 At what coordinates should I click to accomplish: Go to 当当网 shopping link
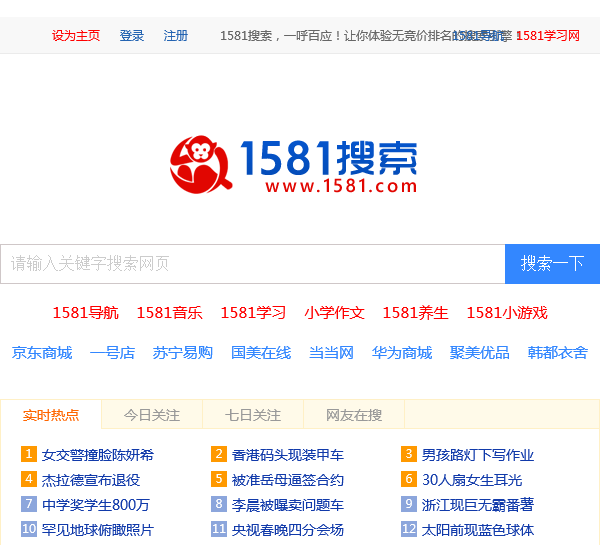pyautogui.click(x=331, y=352)
